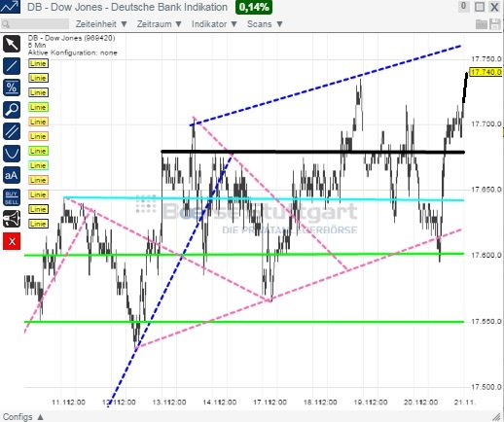Select the trend line drawing tool

[x=12, y=66]
